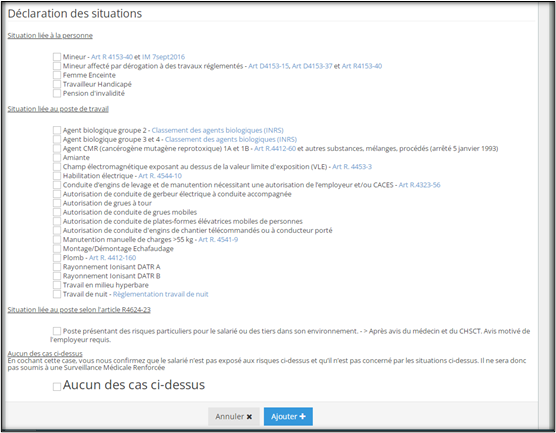Image resolution: width=556 pixels, height=433 pixels.
Task: Click the Ajouter button
Action: coord(288,416)
